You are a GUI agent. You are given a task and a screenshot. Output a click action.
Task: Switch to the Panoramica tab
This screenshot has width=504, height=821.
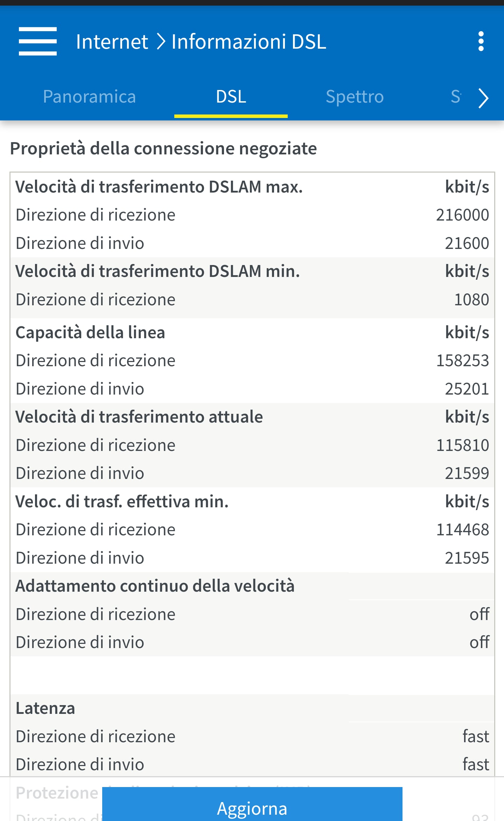89,97
